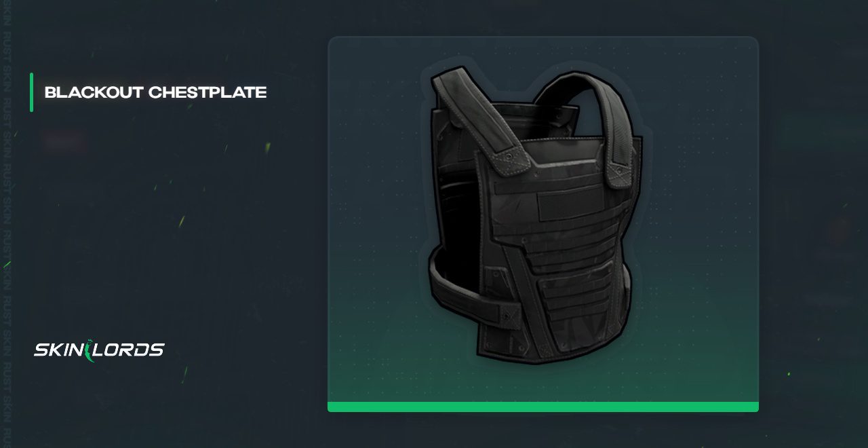Viewport: 868px width, 448px height.
Task: Click the blurred red label below the title
Action: coord(64,141)
